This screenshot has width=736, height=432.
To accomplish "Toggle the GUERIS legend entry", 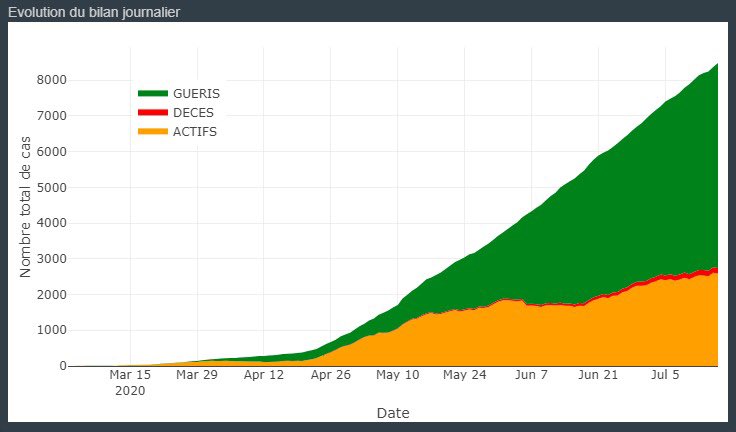I will (179, 93).
